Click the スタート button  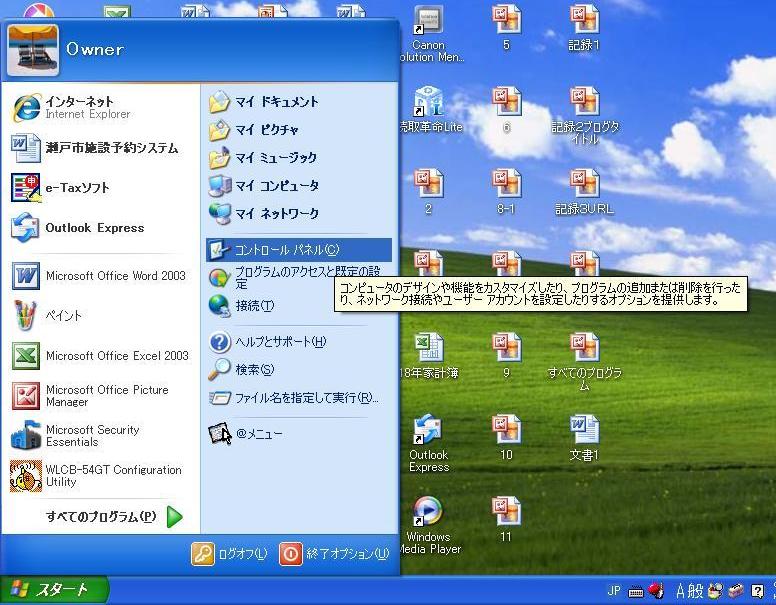pyautogui.click(x=54, y=590)
